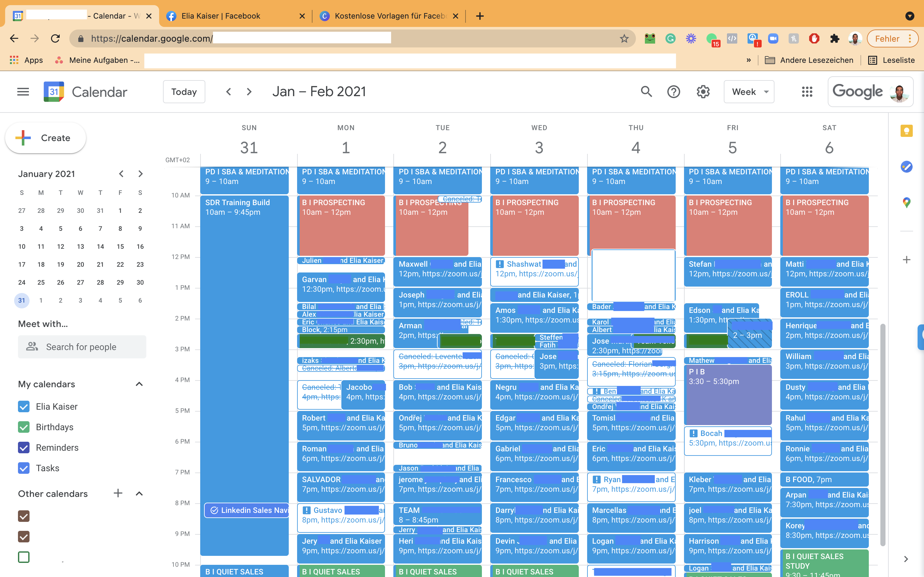The image size is (924, 577).
Task: Open the Google apps grid
Action: [807, 92]
